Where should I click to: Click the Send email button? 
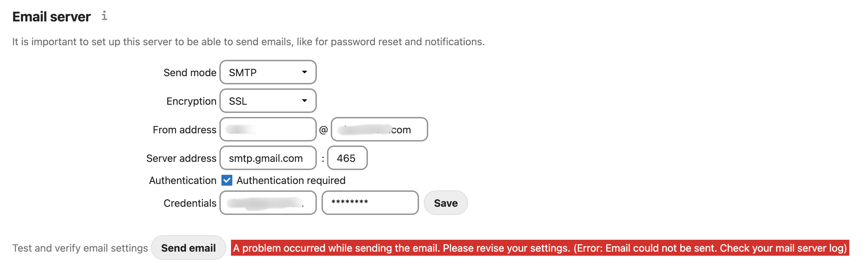(188, 248)
